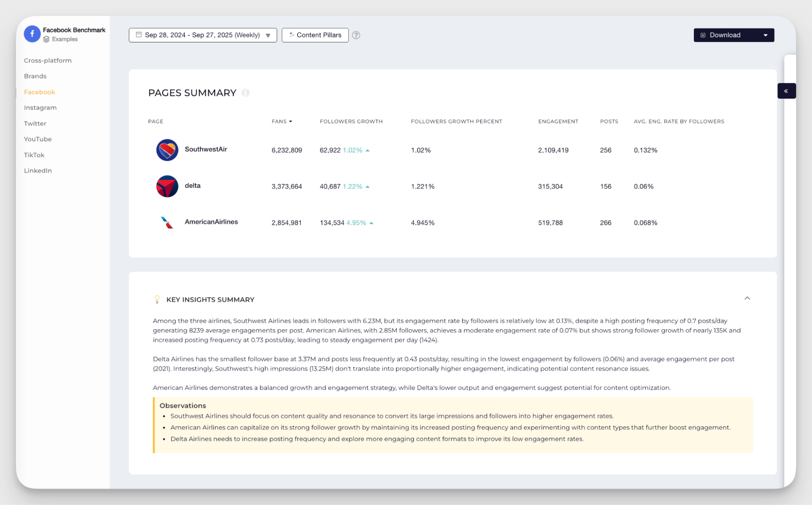Click the Pages Summary info icon
Screen dimensions: 812x505
[x=245, y=93]
